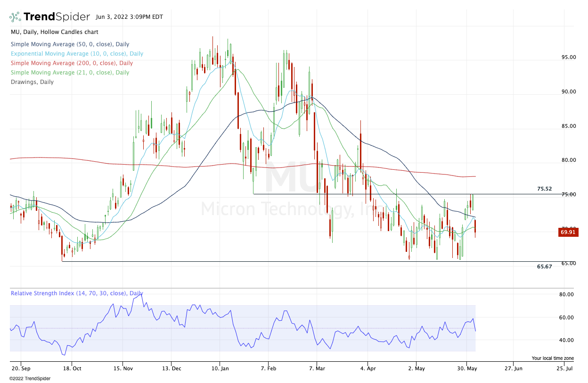588x383 pixels.
Task: Click the Your local time zone text
Action: pos(553,358)
